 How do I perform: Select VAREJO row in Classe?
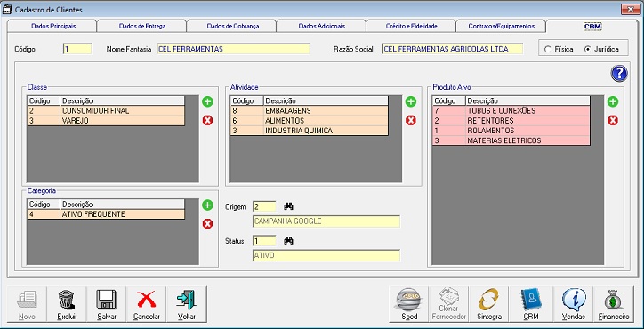(106, 121)
